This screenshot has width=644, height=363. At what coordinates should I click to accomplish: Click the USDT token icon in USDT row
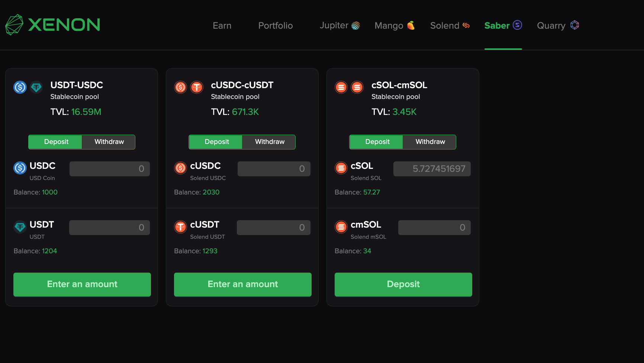tap(20, 227)
